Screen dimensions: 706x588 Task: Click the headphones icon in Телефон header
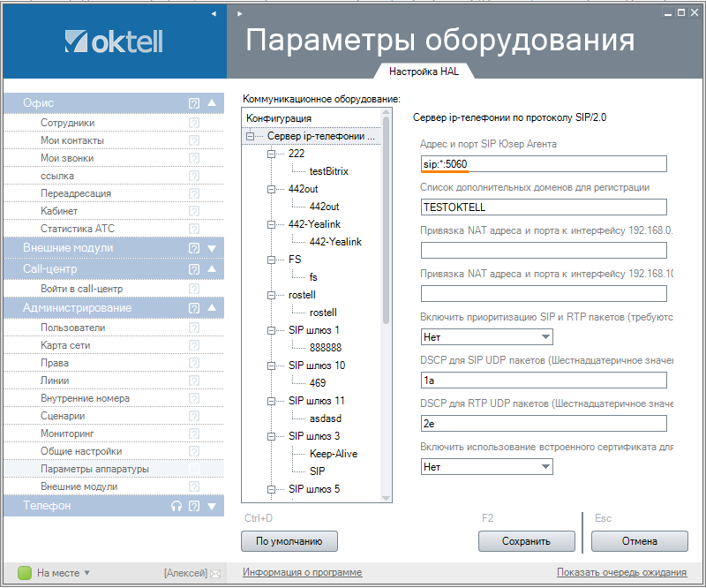(176, 506)
